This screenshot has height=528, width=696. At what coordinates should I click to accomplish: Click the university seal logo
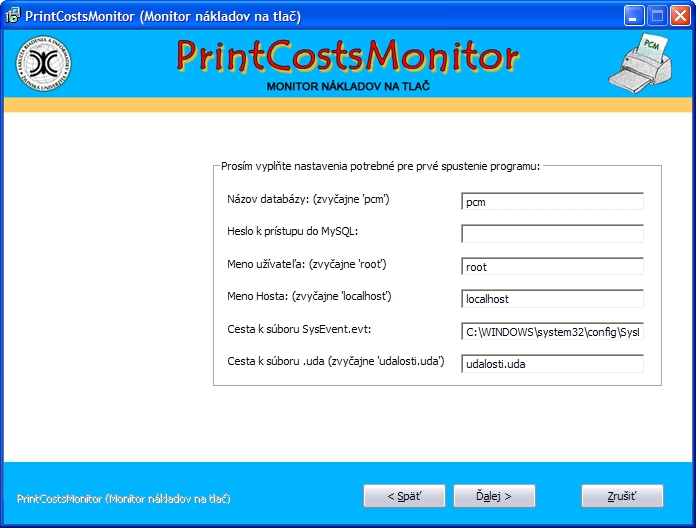pyautogui.click(x=45, y=64)
